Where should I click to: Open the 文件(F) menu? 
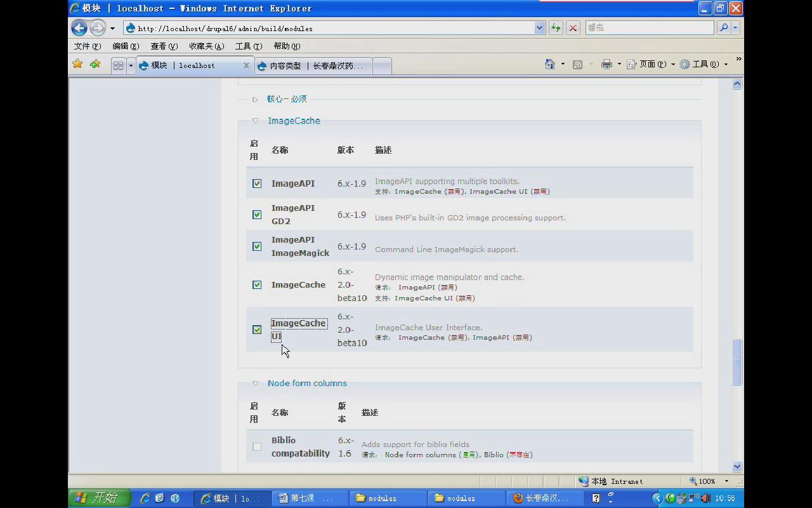tap(88, 46)
